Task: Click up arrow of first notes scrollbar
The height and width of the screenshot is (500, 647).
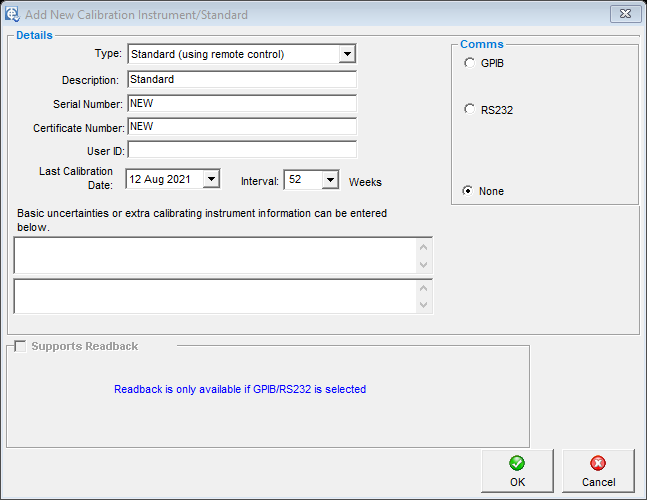Action: pos(424,247)
